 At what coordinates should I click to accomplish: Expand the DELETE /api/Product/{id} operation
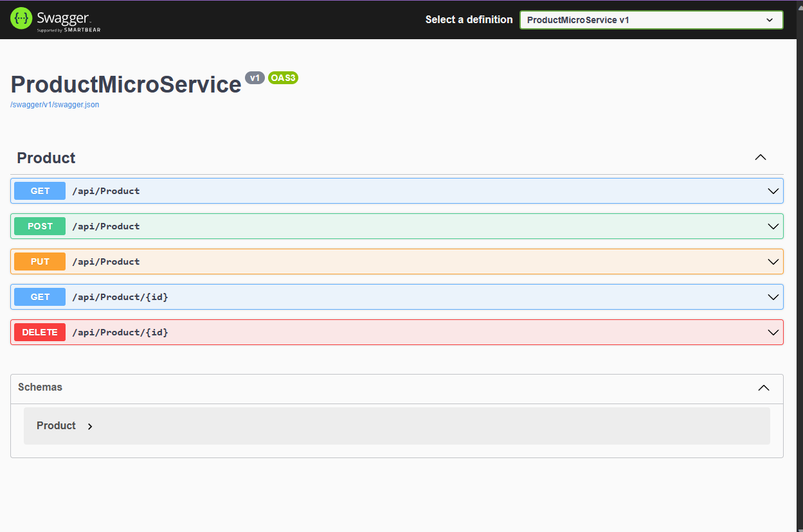click(x=773, y=332)
